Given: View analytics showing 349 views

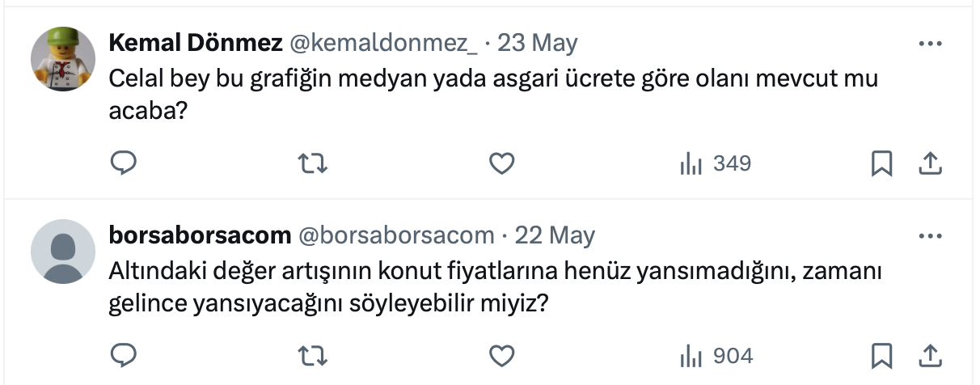Looking at the screenshot, I should click(x=715, y=164).
